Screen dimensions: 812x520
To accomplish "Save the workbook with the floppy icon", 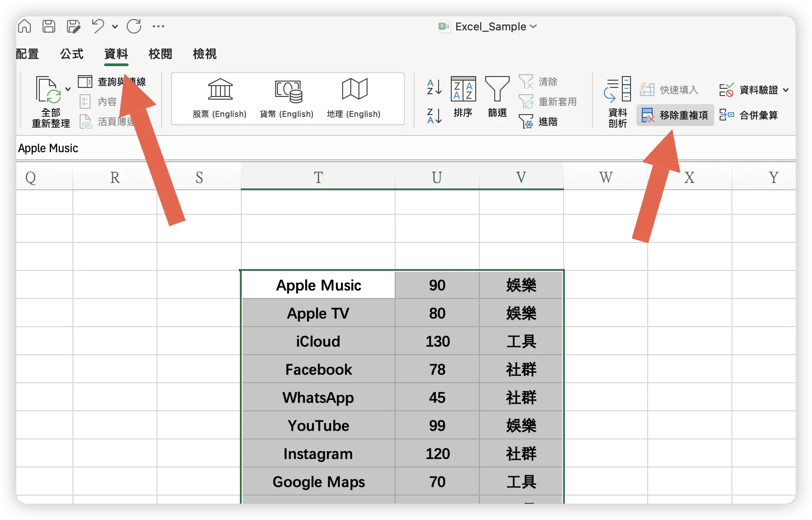I will pyautogui.click(x=49, y=26).
